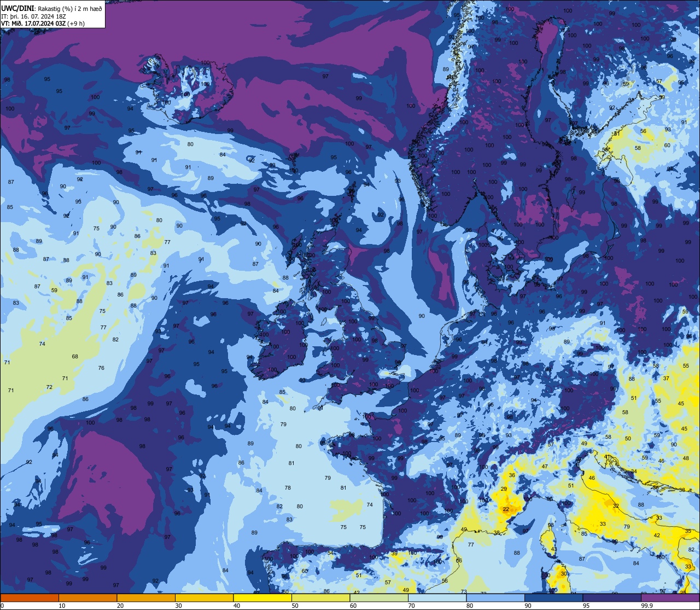Viewport: 700px width, 610px height.
Task: Click the humidity value "30" on Sardinia
Action: [x=564, y=574]
